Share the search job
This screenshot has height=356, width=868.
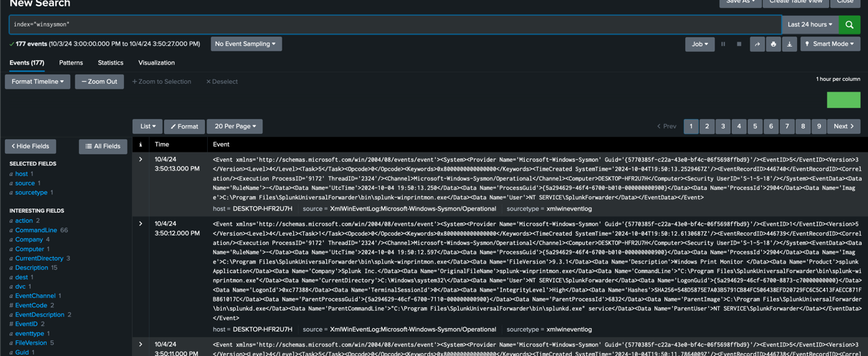pos(757,44)
